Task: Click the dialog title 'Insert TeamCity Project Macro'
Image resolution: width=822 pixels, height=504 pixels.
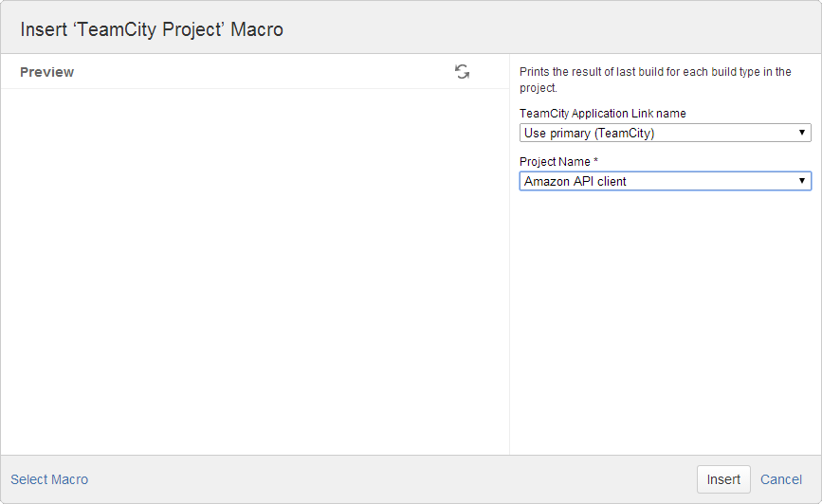Action: point(152,29)
